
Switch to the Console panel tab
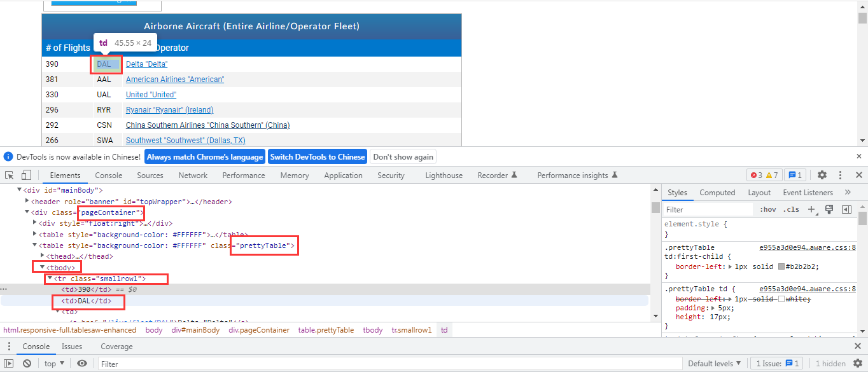109,175
